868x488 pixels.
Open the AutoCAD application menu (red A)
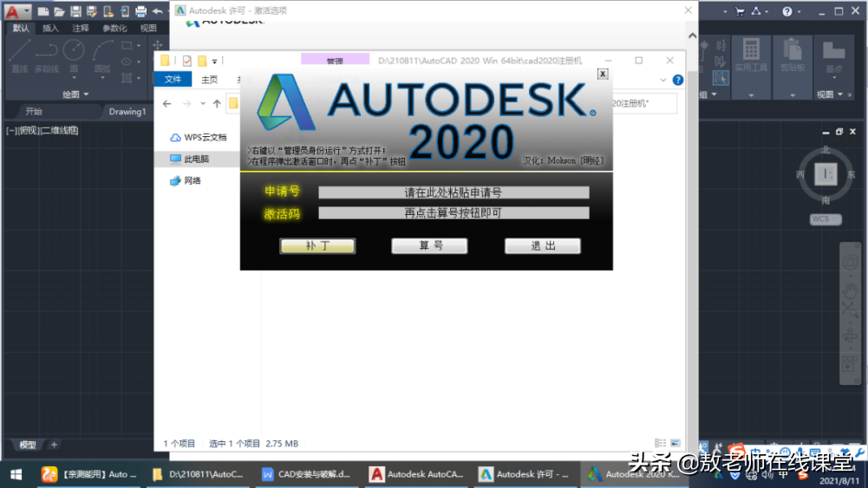pos(16,11)
